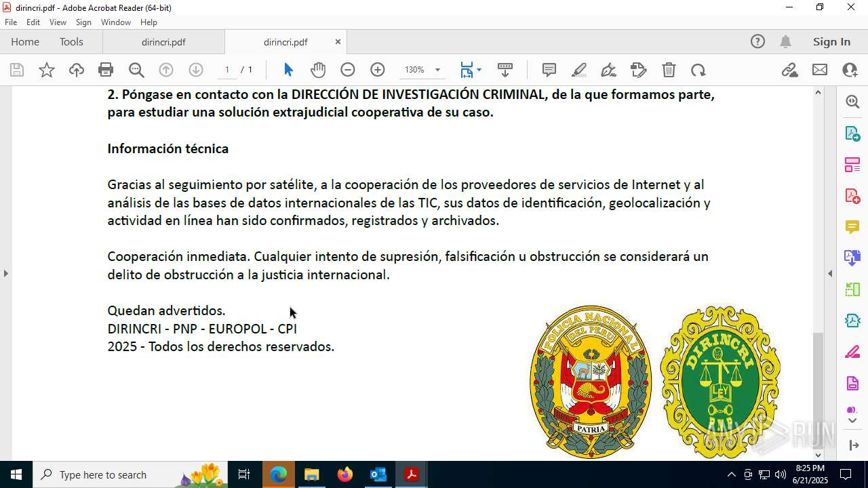Select the highlight text pen tool

coord(579,70)
